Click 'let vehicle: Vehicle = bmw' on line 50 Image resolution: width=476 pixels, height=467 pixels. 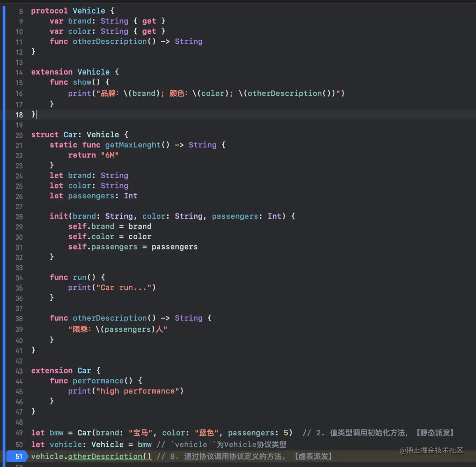(x=91, y=445)
